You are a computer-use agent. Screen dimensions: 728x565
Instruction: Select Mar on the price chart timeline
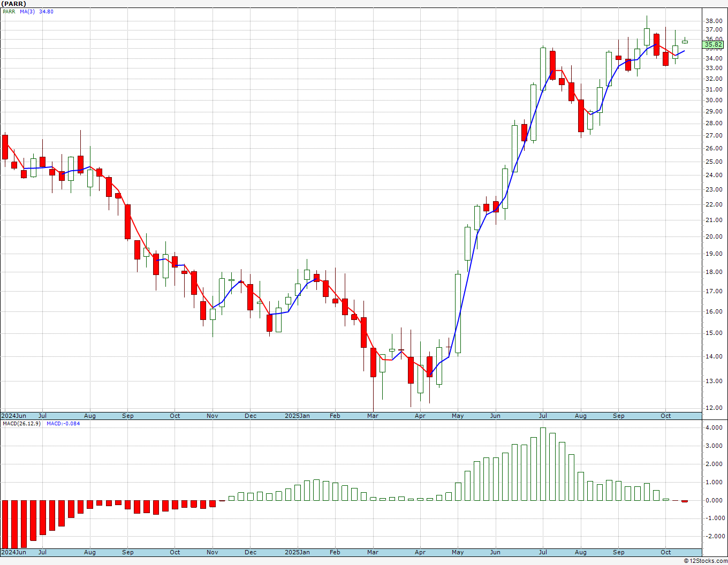(373, 416)
